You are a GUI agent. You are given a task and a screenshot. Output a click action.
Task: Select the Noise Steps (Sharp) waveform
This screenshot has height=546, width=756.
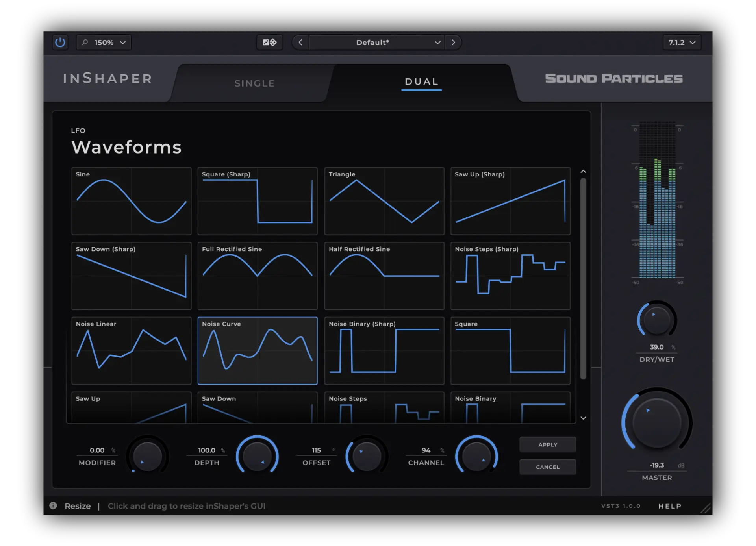click(510, 276)
